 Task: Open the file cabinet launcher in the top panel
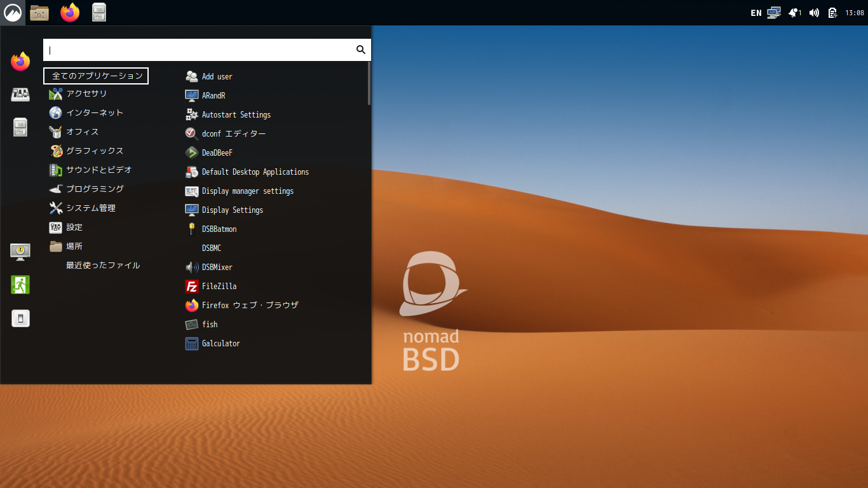[99, 13]
